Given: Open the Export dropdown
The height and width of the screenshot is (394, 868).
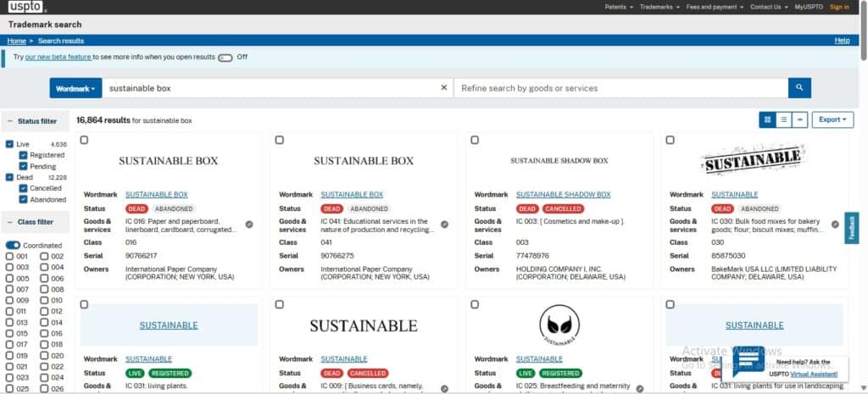Looking at the screenshot, I should (x=832, y=119).
